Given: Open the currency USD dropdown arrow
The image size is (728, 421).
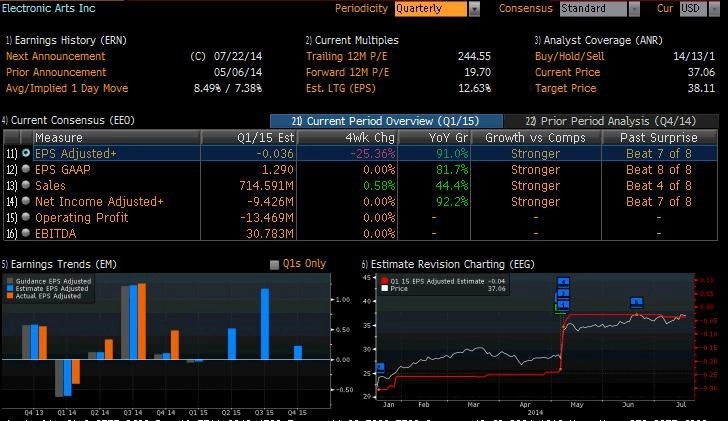Looking at the screenshot, I should [x=714, y=9].
